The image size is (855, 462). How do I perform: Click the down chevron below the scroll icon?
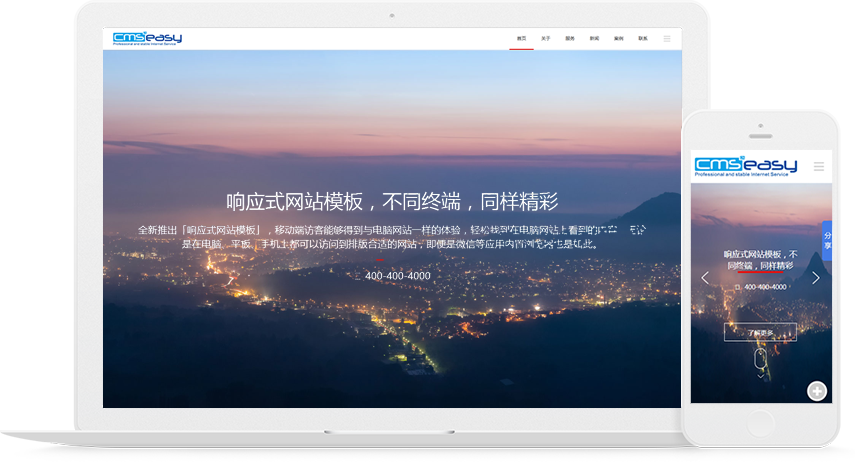click(x=760, y=375)
